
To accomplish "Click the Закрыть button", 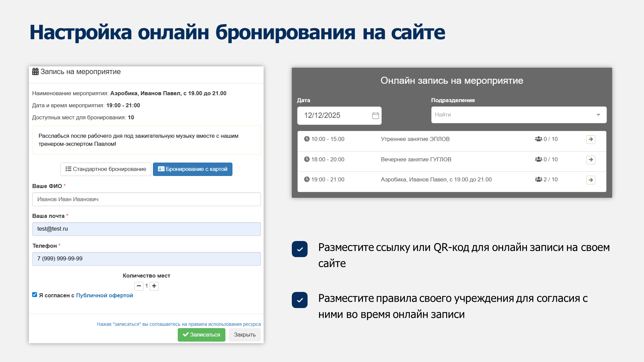I will coord(245,335).
